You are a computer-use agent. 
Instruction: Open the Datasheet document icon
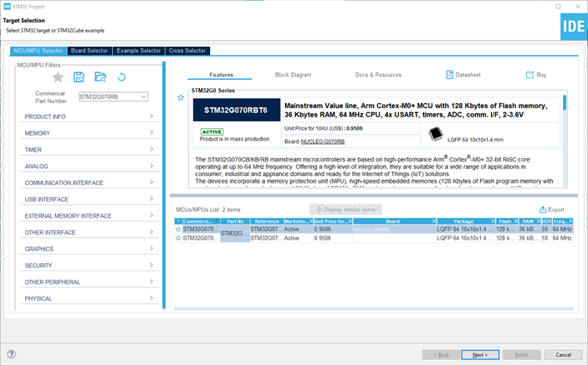[x=449, y=75]
